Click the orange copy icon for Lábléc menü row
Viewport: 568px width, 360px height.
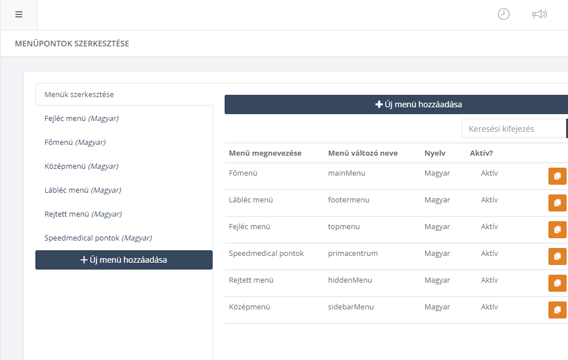pyautogui.click(x=557, y=203)
